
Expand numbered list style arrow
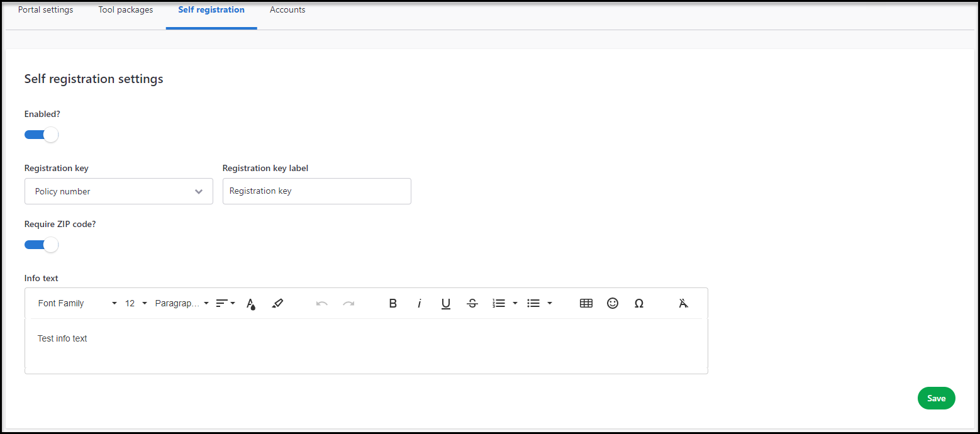coord(515,303)
